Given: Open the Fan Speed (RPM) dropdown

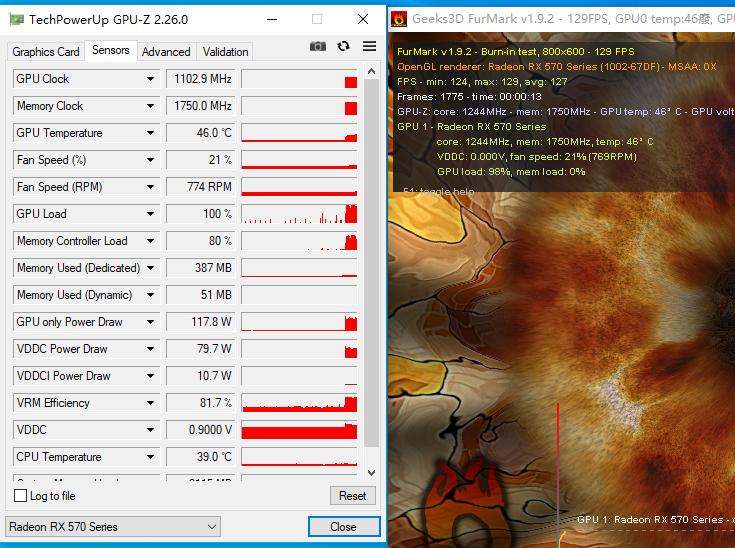Looking at the screenshot, I should 150,187.
